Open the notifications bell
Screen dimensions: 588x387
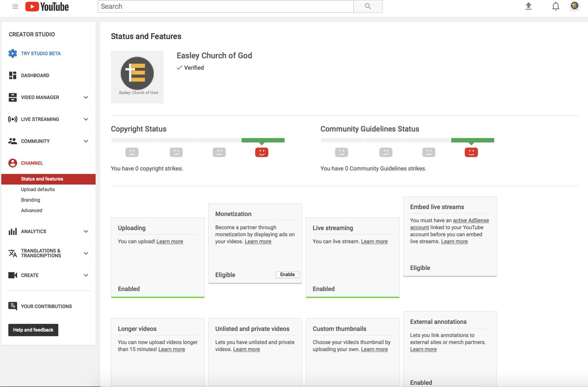point(556,6)
